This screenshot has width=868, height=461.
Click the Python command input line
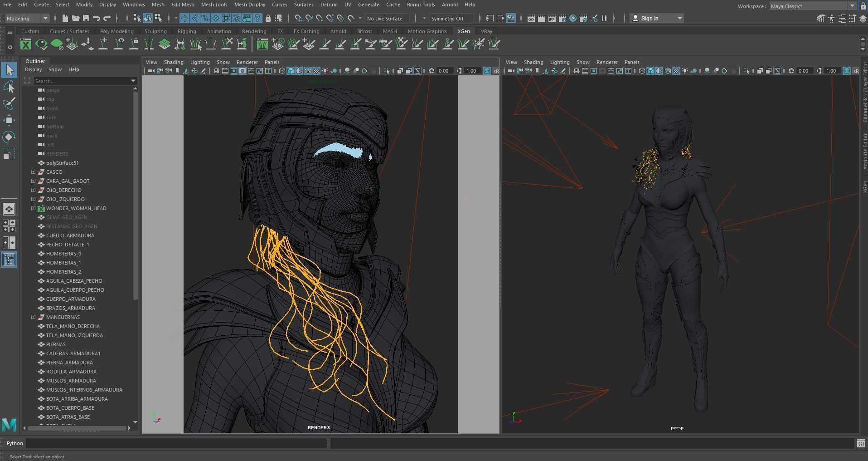click(x=177, y=443)
